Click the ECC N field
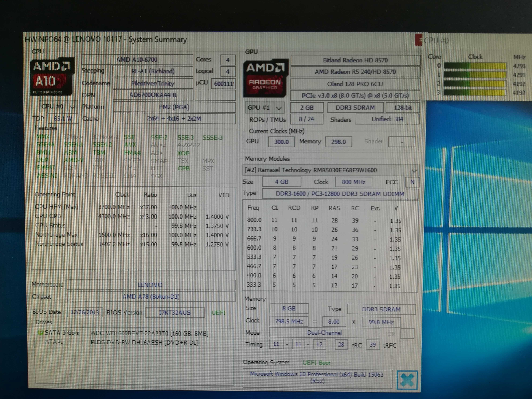The image size is (532, 399). point(412,182)
